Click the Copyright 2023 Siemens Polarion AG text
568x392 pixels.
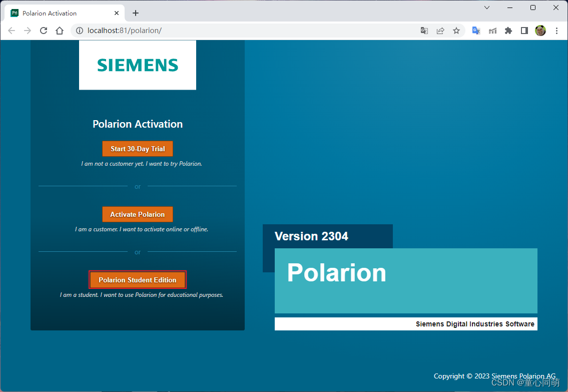click(x=494, y=376)
